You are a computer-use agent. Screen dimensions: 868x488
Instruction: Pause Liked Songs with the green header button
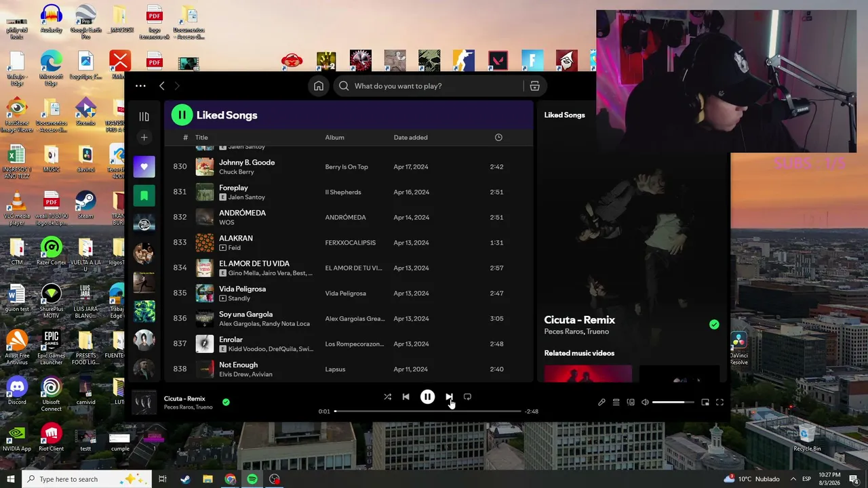pyautogui.click(x=182, y=115)
